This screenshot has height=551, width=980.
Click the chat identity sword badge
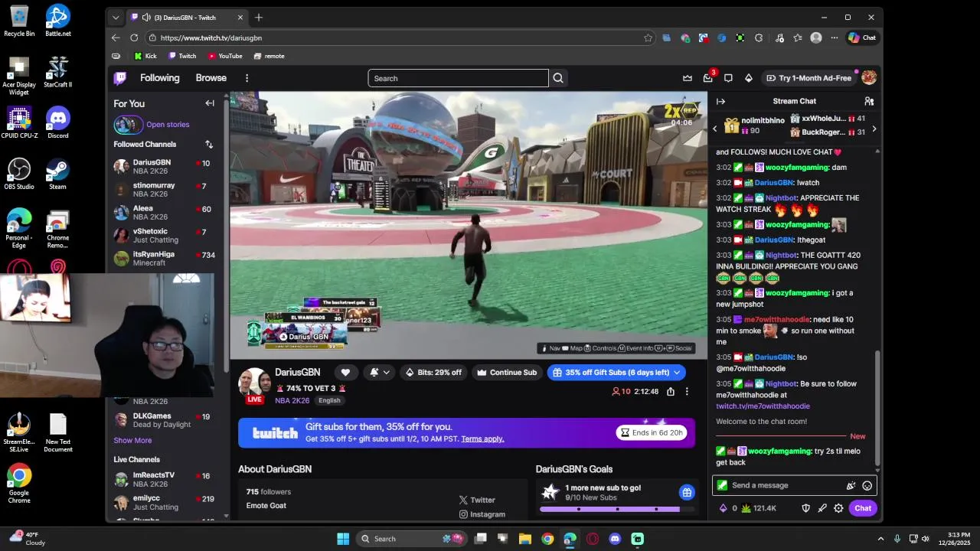pos(722,485)
